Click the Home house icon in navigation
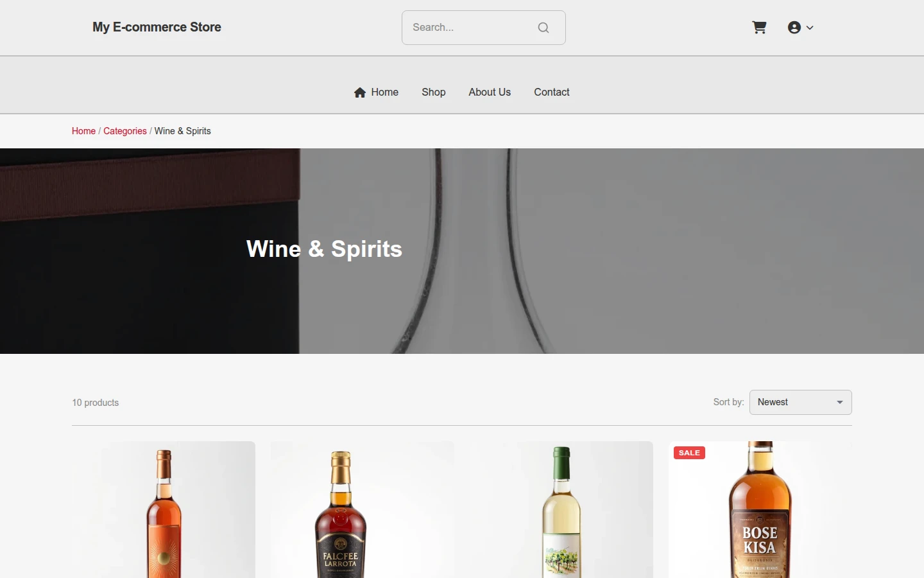 pyautogui.click(x=360, y=92)
